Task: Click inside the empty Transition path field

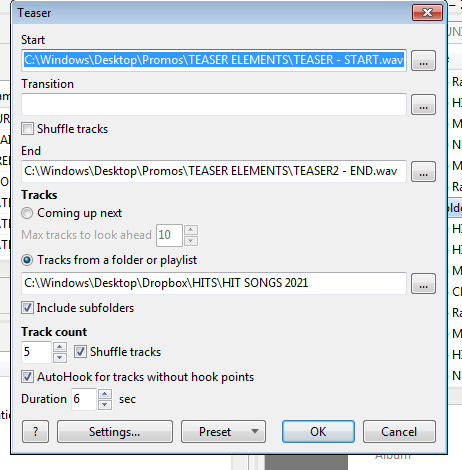Action: (214, 105)
